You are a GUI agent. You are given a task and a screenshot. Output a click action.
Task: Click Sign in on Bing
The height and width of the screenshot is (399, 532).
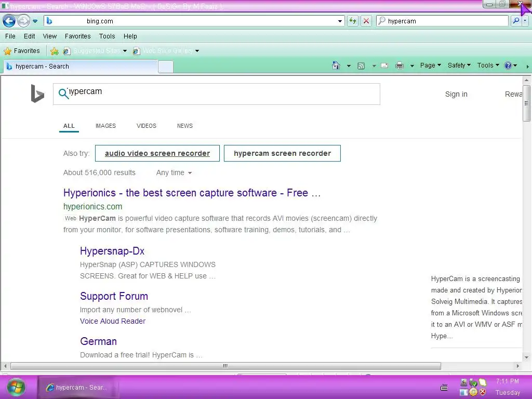click(x=456, y=95)
